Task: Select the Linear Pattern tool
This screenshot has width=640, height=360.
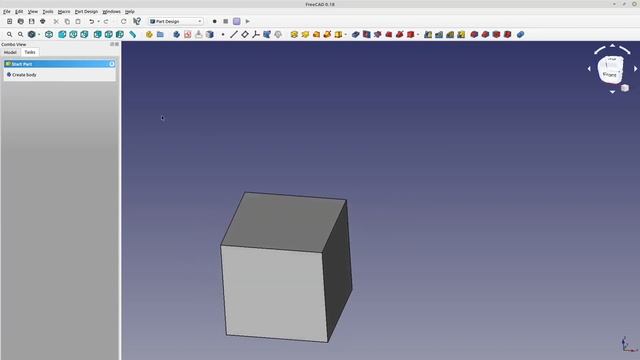Action: tap(439, 35)
